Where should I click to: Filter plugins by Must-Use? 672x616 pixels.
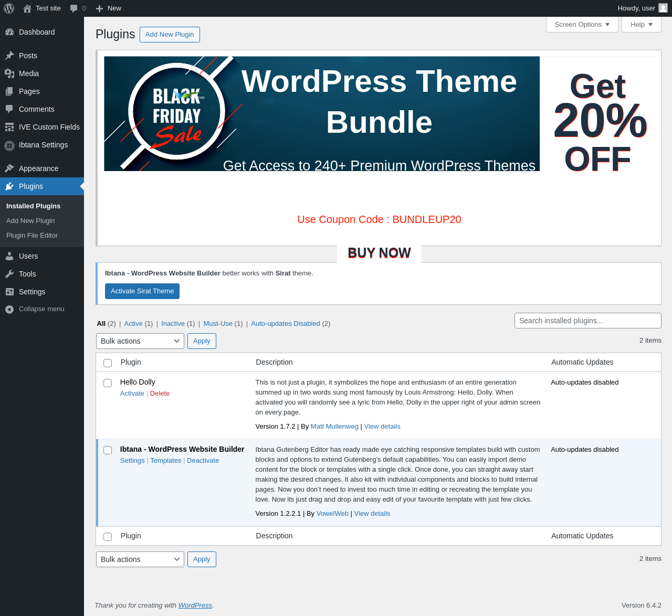[218, 324]
